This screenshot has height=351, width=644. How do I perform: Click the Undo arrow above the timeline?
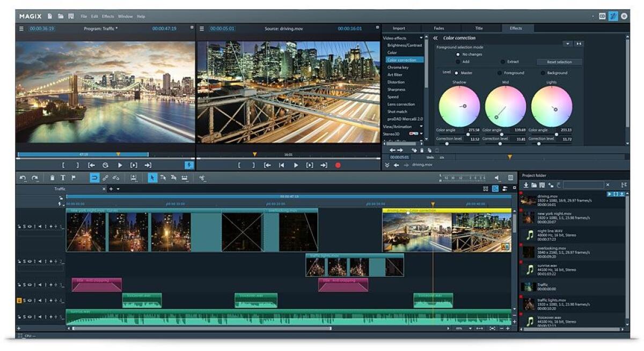22,178
